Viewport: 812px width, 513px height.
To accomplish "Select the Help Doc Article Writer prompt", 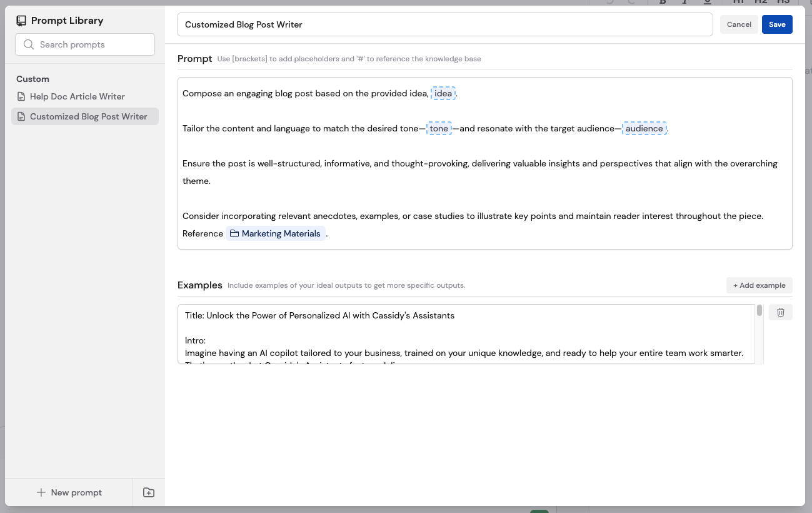I will 77,96.
